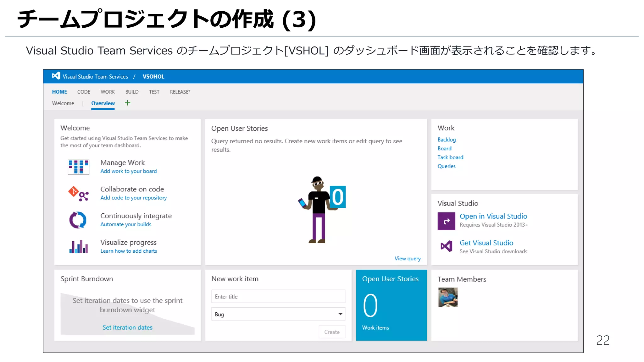The width and height of the screenshot is (644, 362).
Task: Click the Continuously integrate cycle icon
Action: coord(78,220)
